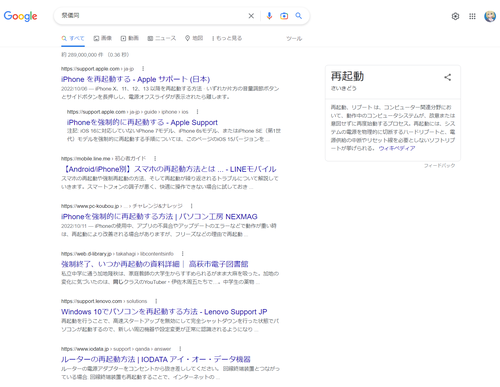Viewport: 500px width, 387px height.
Task: Open the account profile avatar
Action: [490, 16]
